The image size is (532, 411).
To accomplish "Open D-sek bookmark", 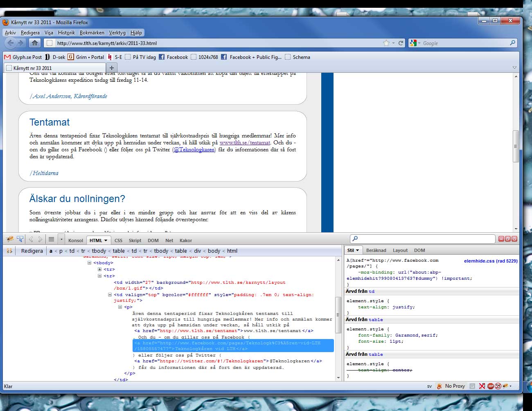I will click(x=55, y=57).
